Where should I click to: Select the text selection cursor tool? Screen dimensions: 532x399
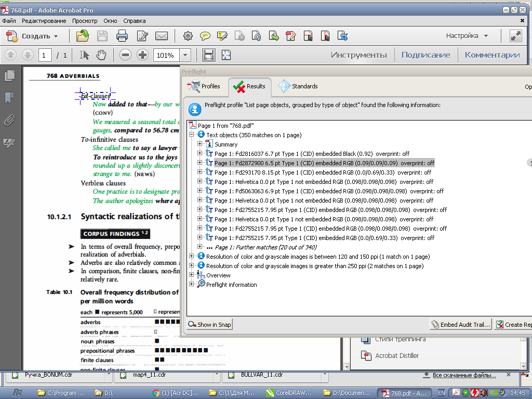coord(84,55)
